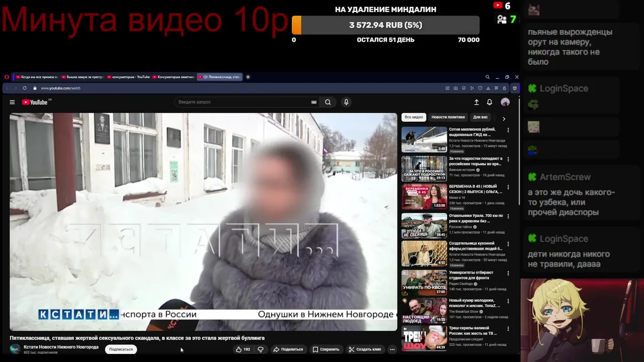Viewport: 644px width, 362px height.
Task: Bookmark page with heart icon in address bar
Action: click(480, 88)
